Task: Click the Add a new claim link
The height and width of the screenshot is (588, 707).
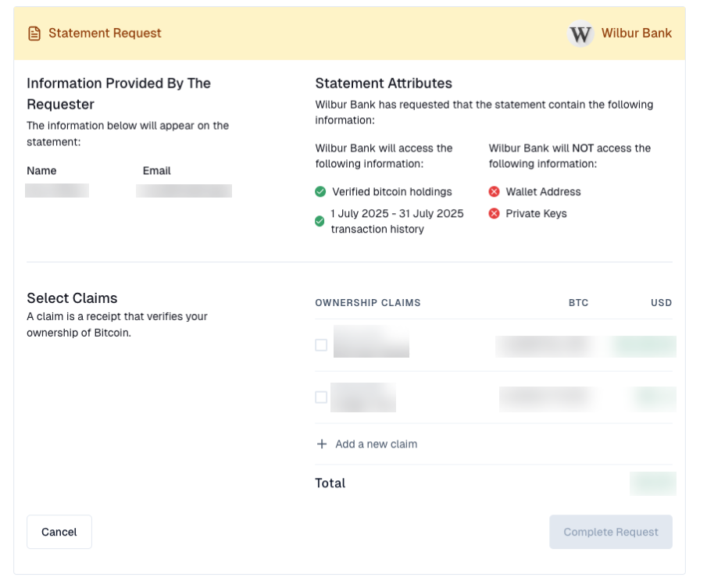Action: pos(376,444)
